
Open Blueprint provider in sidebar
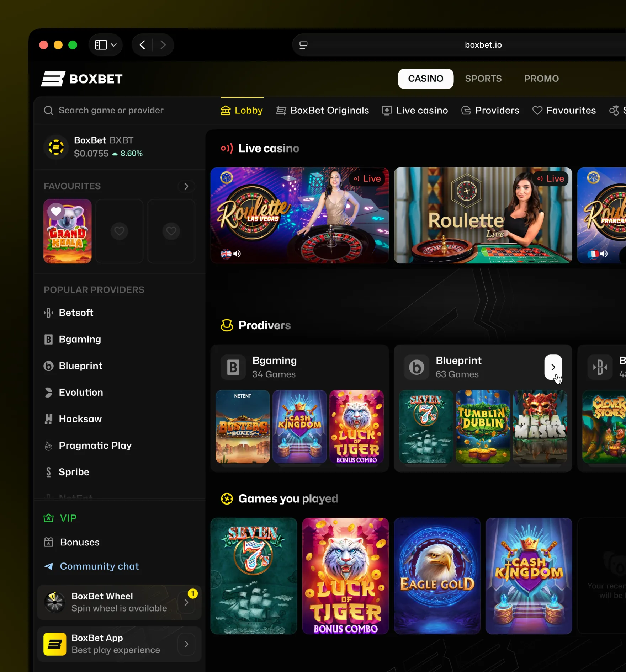(x=73, y=366)
